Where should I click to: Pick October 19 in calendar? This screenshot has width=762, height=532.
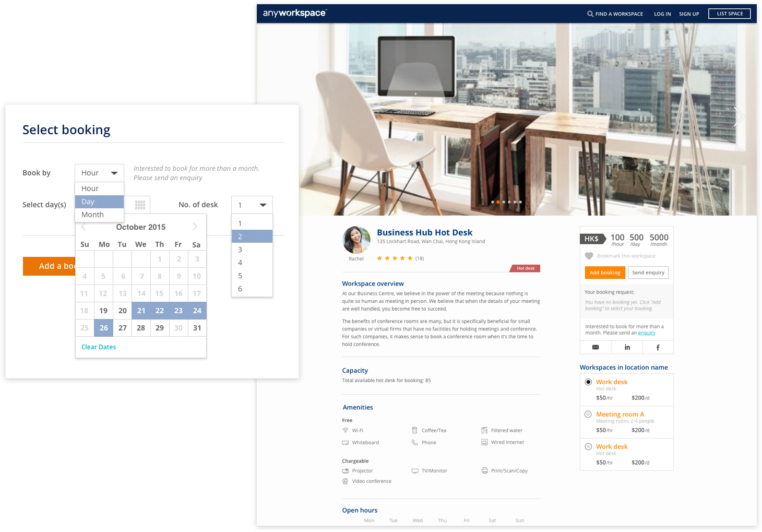click(103, 311)
